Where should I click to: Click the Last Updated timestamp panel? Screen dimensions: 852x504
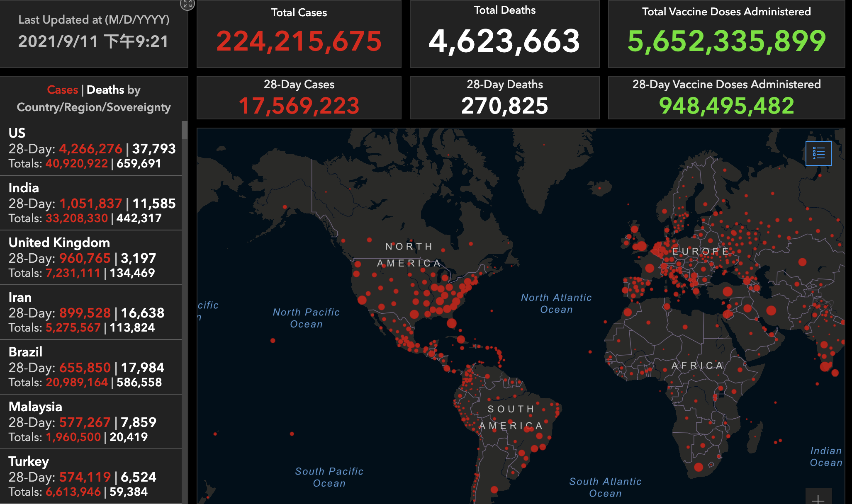(94, 34)
